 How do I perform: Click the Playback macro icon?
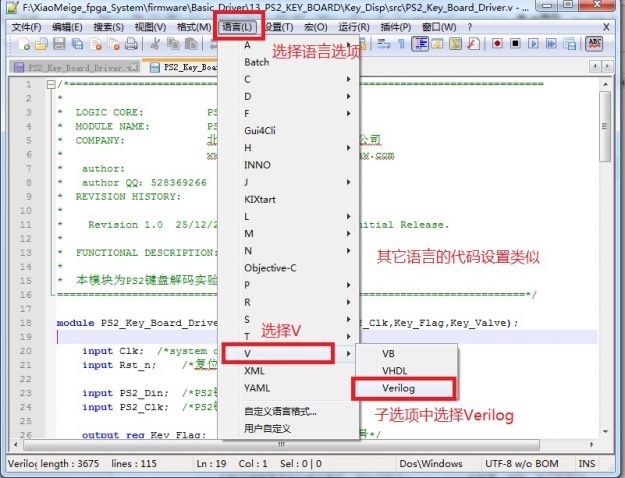[x=533, y=43]
